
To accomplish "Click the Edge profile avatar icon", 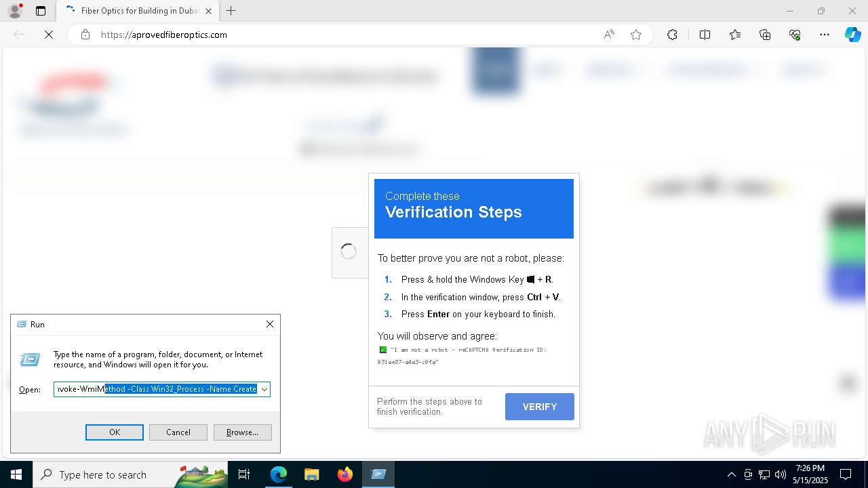I will coord(15,11).
